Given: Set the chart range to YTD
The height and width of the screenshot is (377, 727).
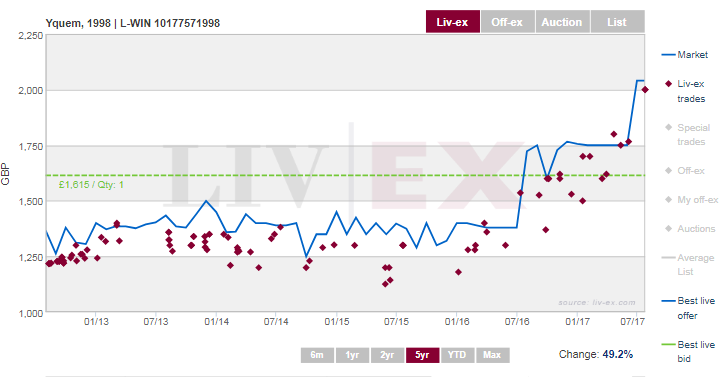Looking at the screenshot, I should 457,355.
